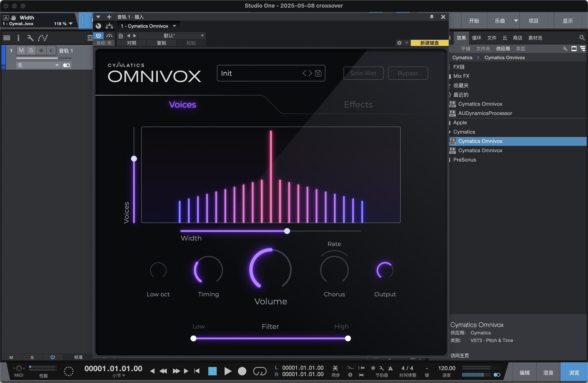
Task: Start playback with the Play button
Action: point(228,371)
